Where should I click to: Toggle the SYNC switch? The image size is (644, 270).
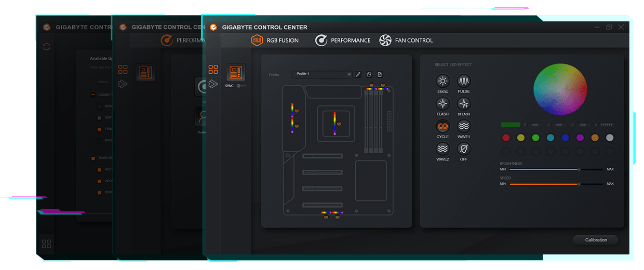coord(240,86)
